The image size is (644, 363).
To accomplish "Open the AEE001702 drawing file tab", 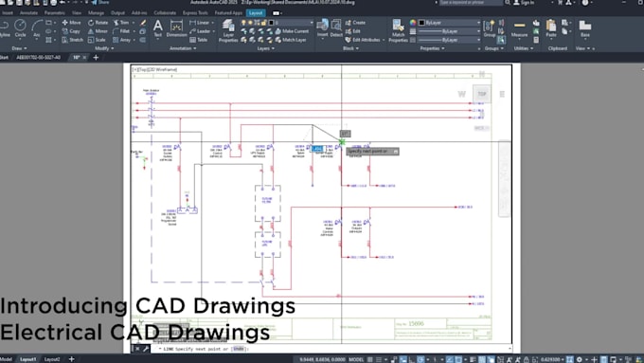I will click(x=38, y=58).
